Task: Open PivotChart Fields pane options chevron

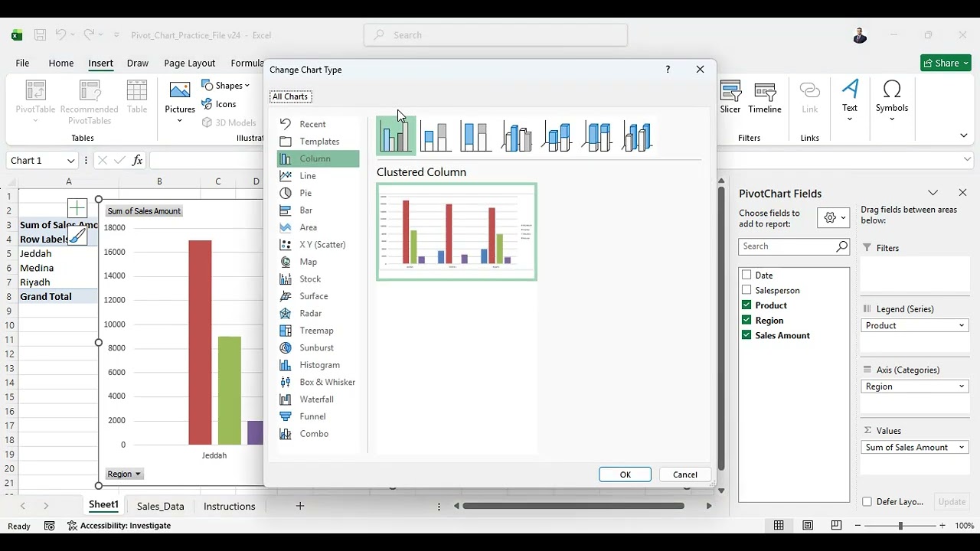Action: tap(933, 193)
